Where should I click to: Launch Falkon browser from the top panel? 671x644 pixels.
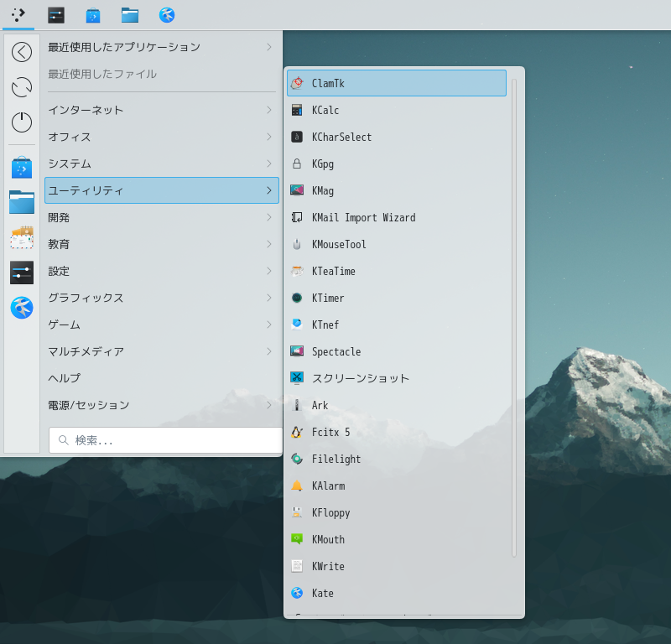click(x=167, y=15)
